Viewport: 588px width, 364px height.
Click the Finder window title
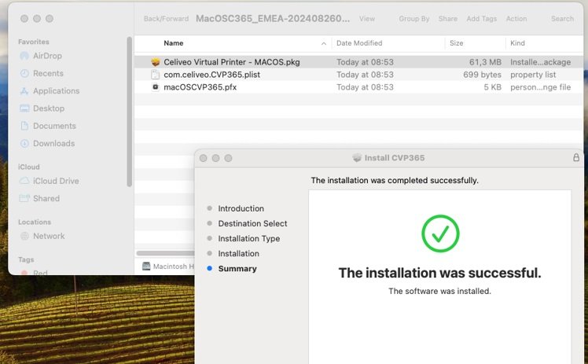[x=273, y=19]
